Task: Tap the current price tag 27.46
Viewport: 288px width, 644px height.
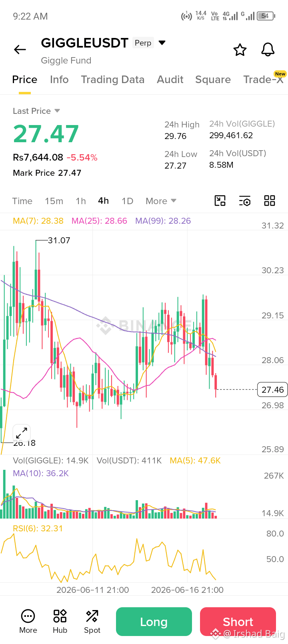Action: click(272, 390)
